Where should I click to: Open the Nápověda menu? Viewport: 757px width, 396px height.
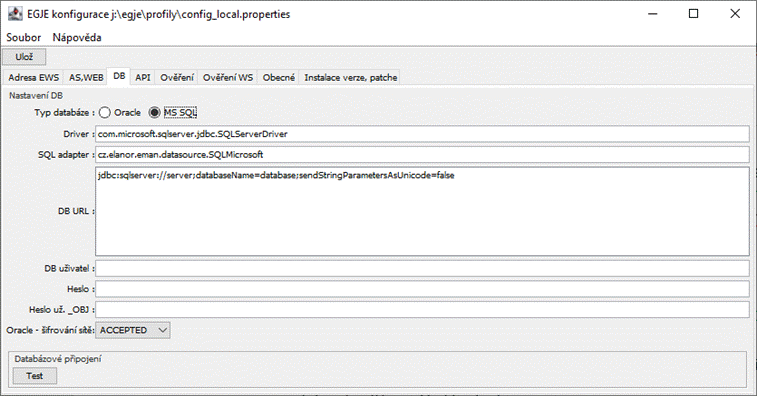pyautogui.click(x=77, y=37)
